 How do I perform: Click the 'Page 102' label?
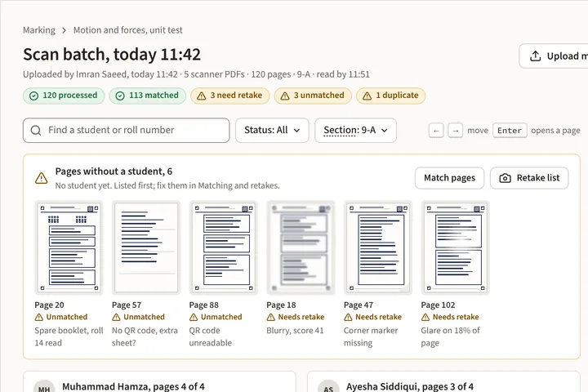pyautogui.click(x=438, y=305)
